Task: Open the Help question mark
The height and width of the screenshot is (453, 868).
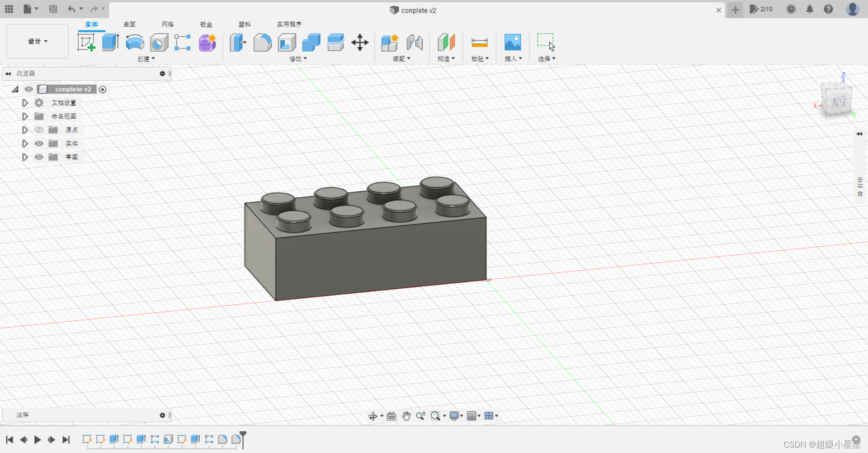Action: tap(828, 9)
